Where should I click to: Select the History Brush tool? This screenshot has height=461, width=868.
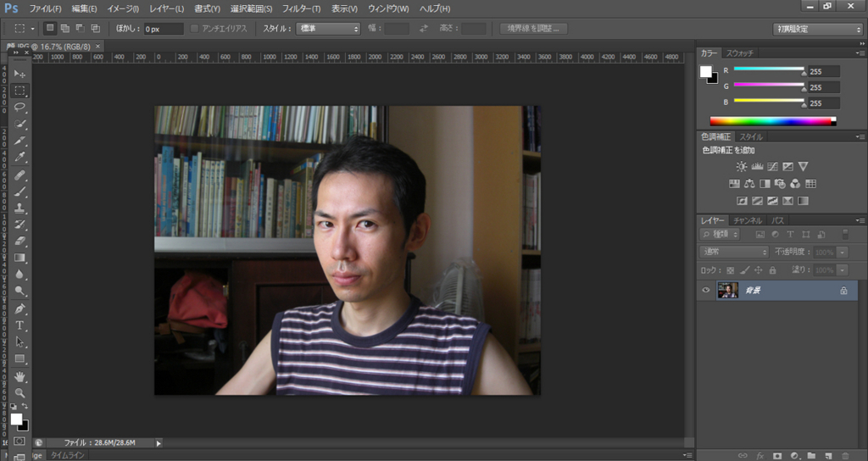click(20, 225)
